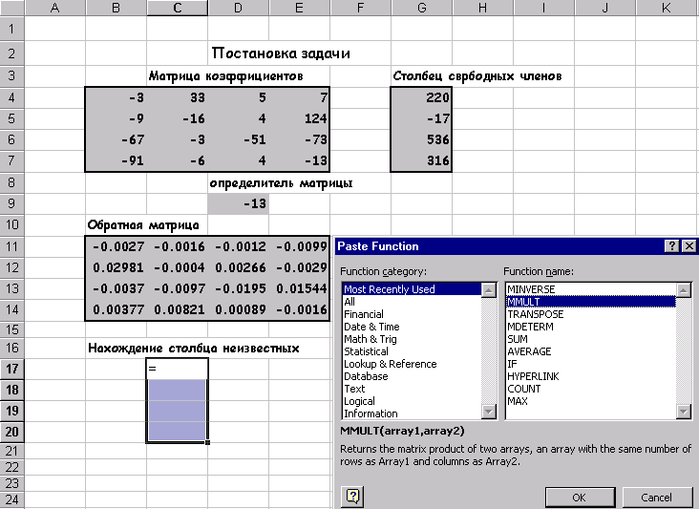Select column G header
This screenshot has height=509, width=699.
tap(422, 8)
